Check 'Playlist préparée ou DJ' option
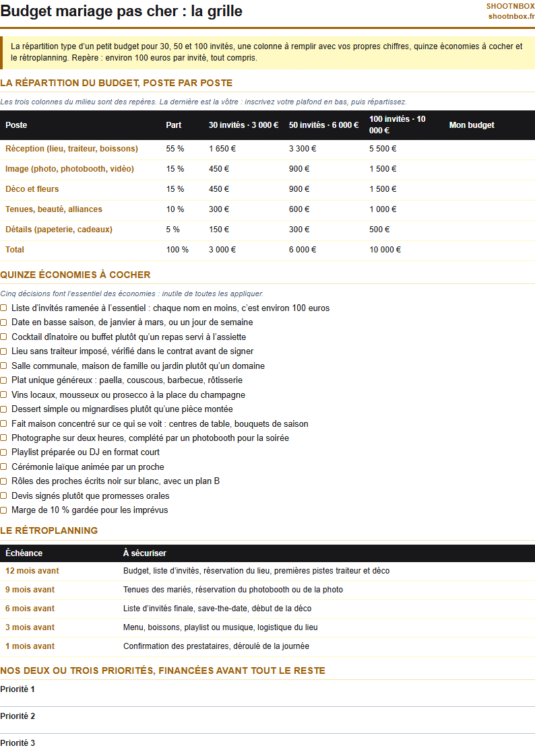The image size is (535, 756). (x=3, y=452)
